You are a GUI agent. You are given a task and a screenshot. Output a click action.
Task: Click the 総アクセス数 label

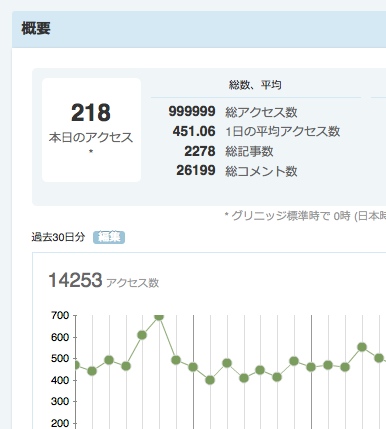(261, 112)
